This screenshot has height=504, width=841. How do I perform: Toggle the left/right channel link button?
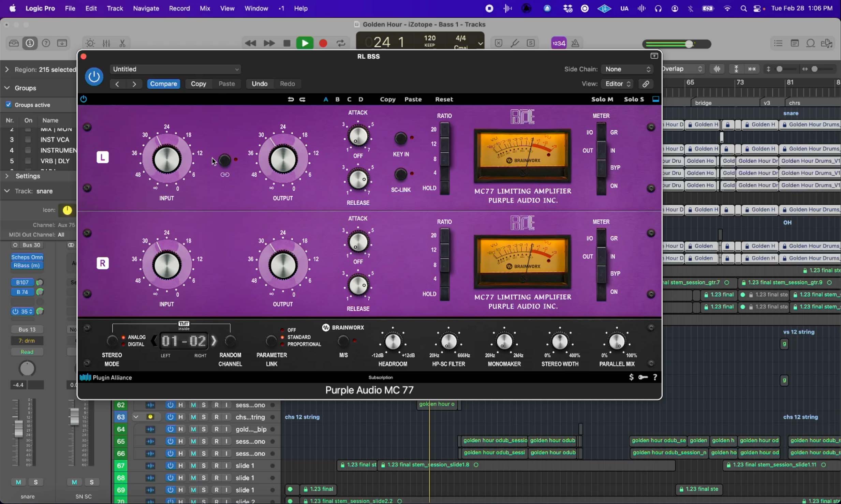(x=224, y=160)
